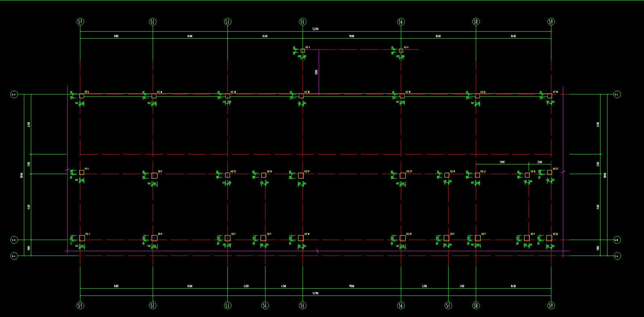Viewport: 644px width, 317px height.
Task: Click the 2500 dimension text
Action: (x=539, y=162)
